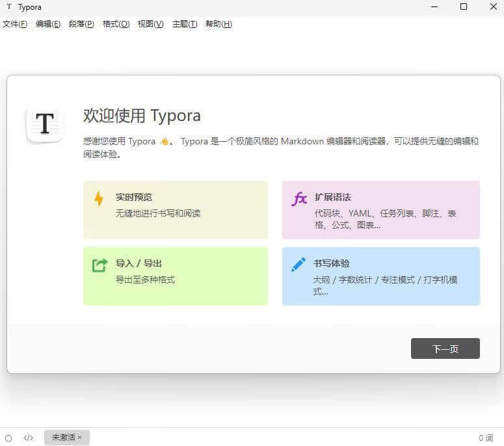This screenshot has height=446, width=504.
Task: Minimize the Typora window
Action: pos(434,7)
